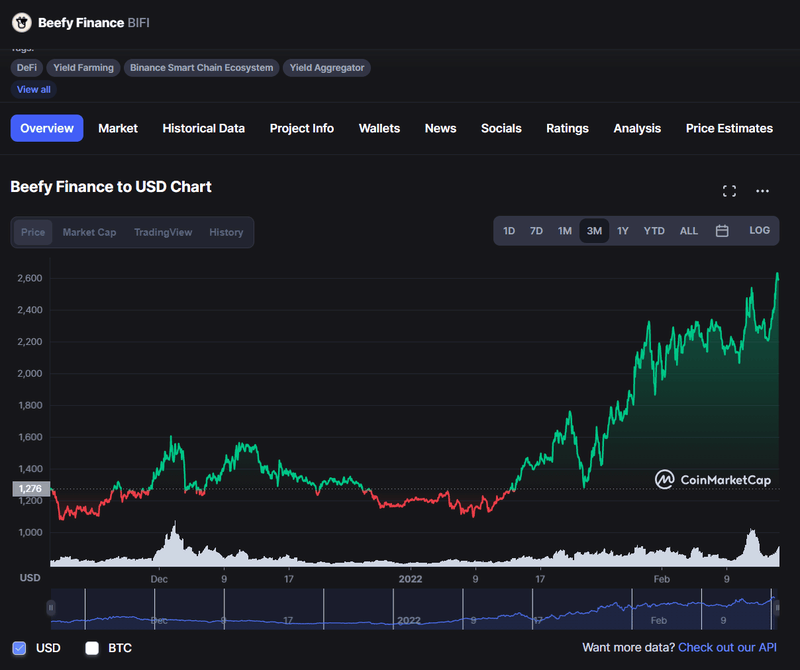
Task: Open fullscreen chart view icon
Action: click(729, 191)
